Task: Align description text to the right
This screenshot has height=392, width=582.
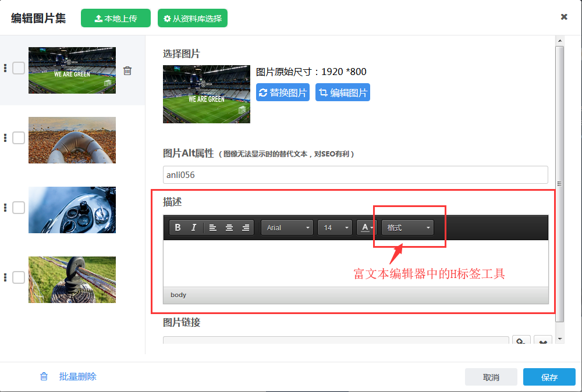Action: click(246, 227)
